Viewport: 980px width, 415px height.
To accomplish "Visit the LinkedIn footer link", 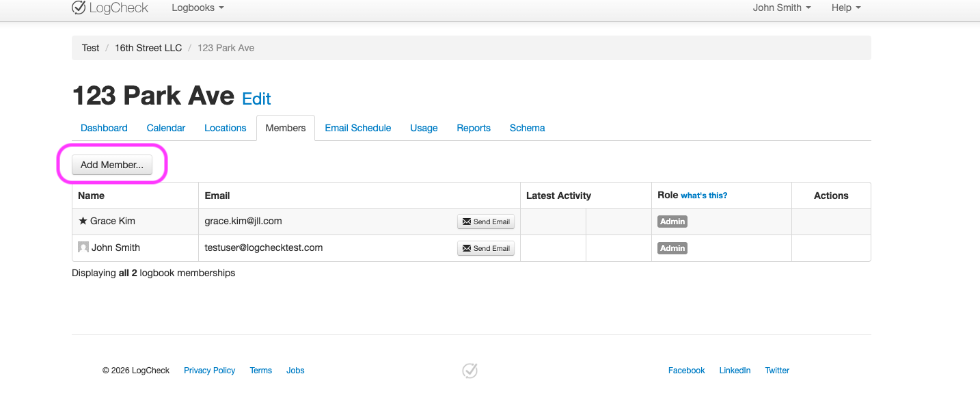I will click(x=735, y=371).
